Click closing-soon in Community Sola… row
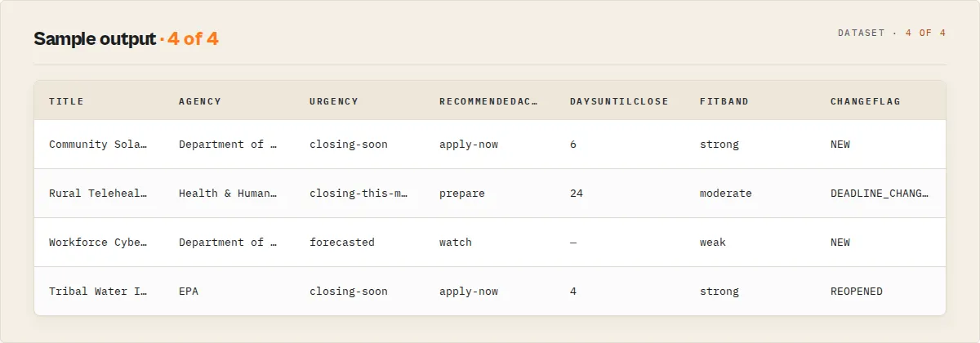The height and width of the screenshot is (343, 980). [349, 145]
